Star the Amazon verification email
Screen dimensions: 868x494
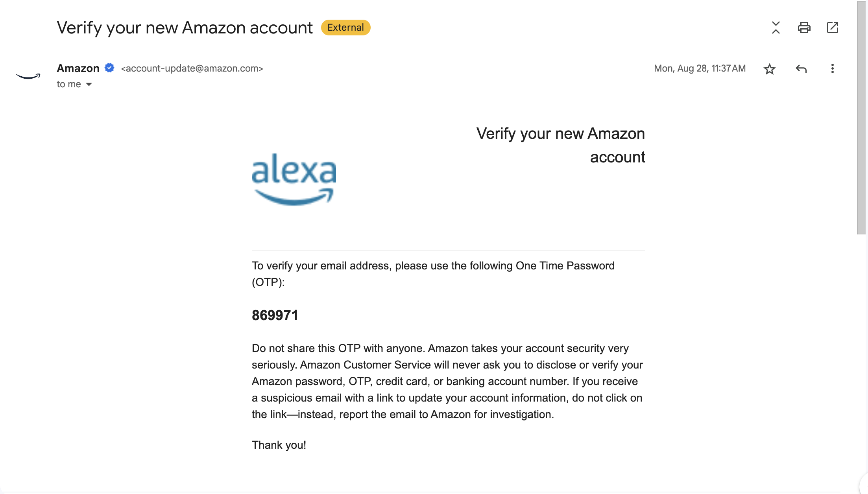(x=769, y=69)
